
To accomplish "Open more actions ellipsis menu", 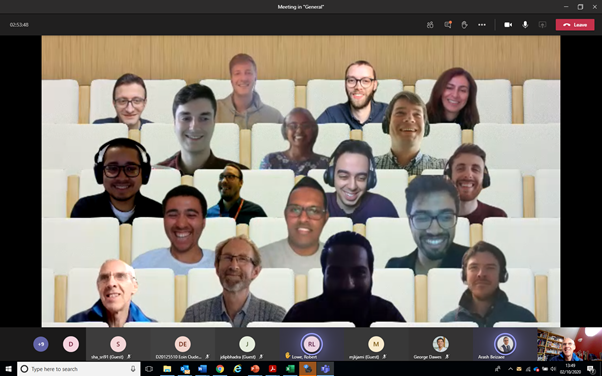I will (482, 25).
